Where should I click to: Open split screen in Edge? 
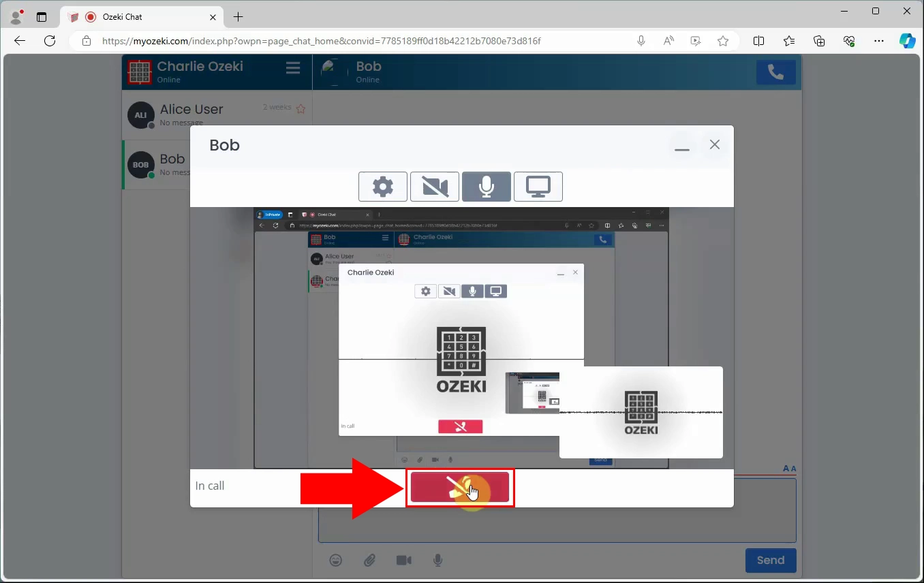pos(758,41)
